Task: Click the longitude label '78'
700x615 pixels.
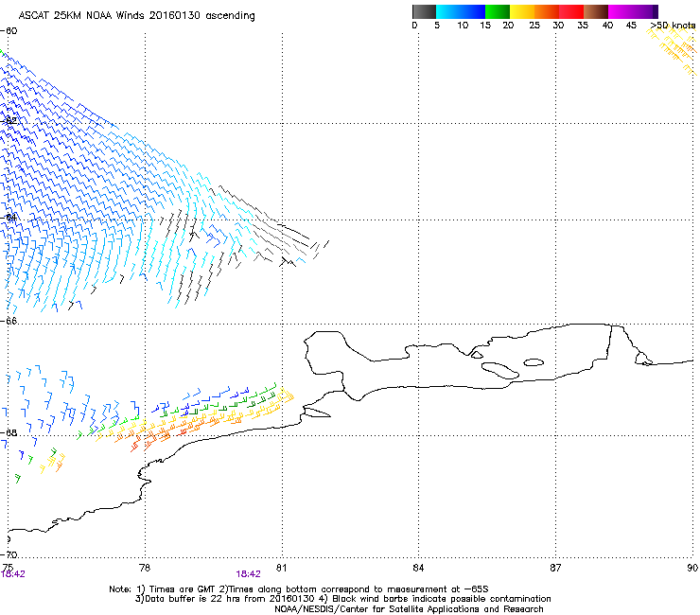Action: 145,568
